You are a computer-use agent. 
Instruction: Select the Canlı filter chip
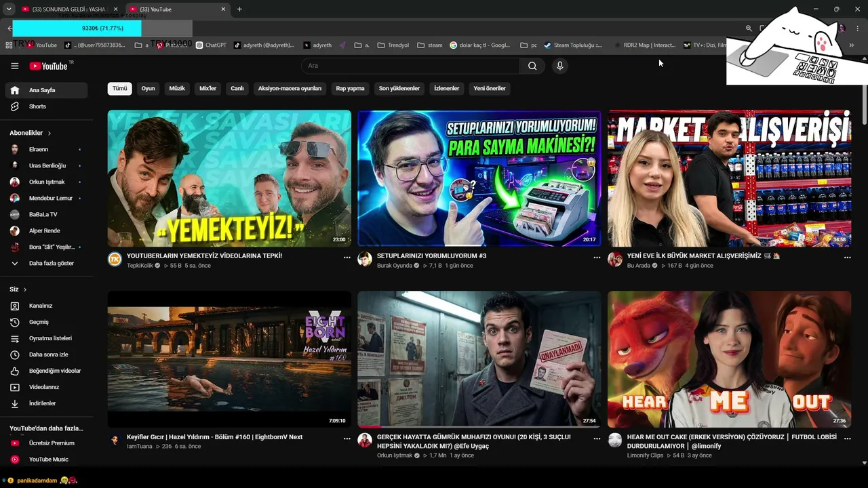point(237,89)
